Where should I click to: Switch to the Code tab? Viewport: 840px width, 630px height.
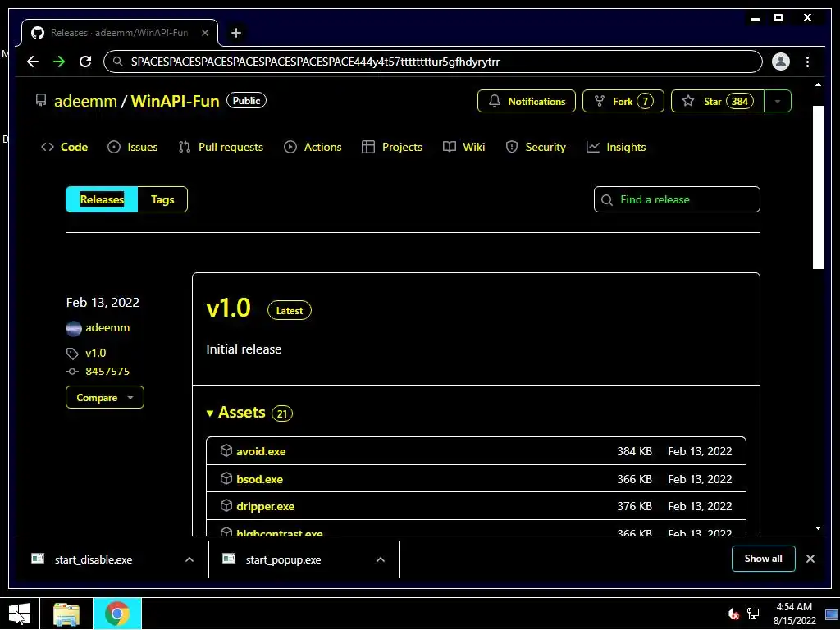pos(64,147)
